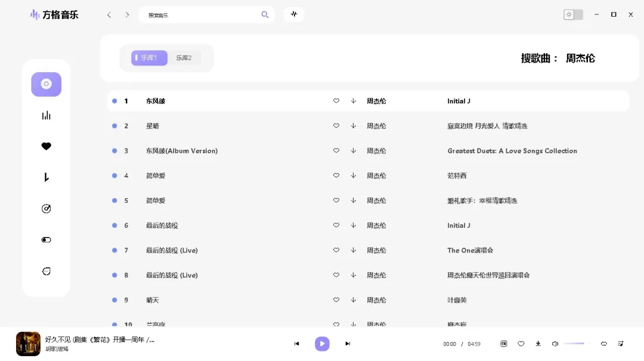Click album name 婚礼歌手：幸福情歌精选
Screen dimensions: 644x361
point(482,201)
